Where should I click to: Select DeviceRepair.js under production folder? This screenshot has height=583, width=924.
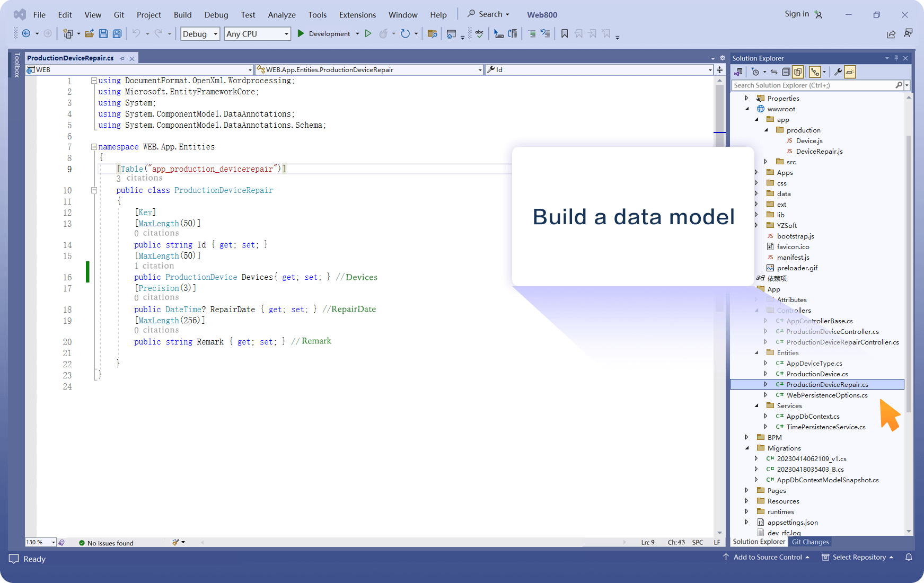click(x=819, y=151)
